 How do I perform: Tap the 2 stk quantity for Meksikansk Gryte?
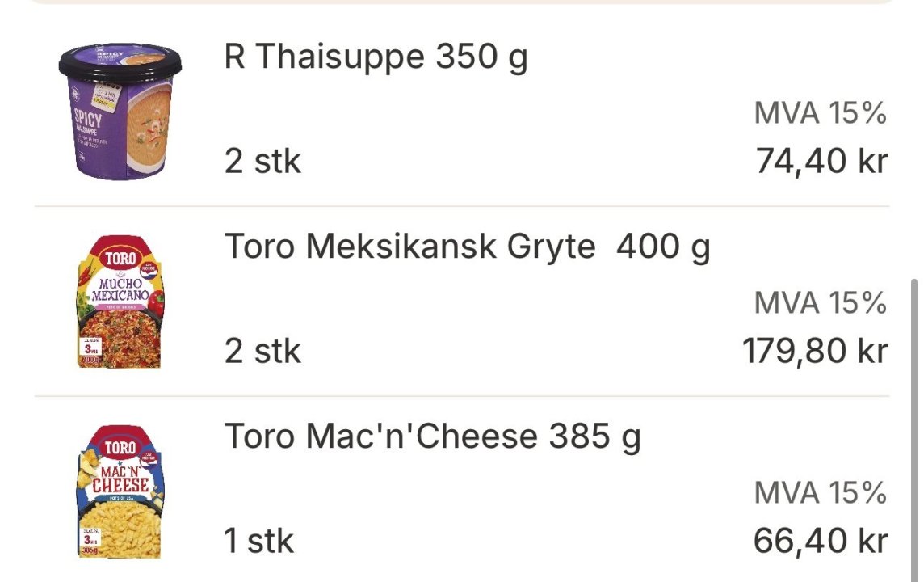pos(262,352)
